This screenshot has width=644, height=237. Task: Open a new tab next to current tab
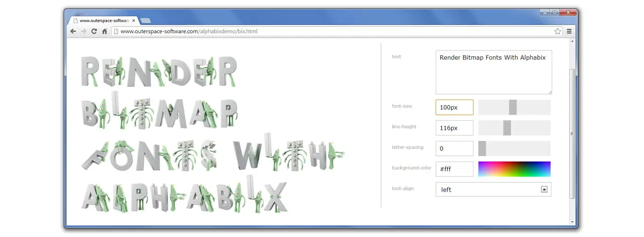[146, 21]
